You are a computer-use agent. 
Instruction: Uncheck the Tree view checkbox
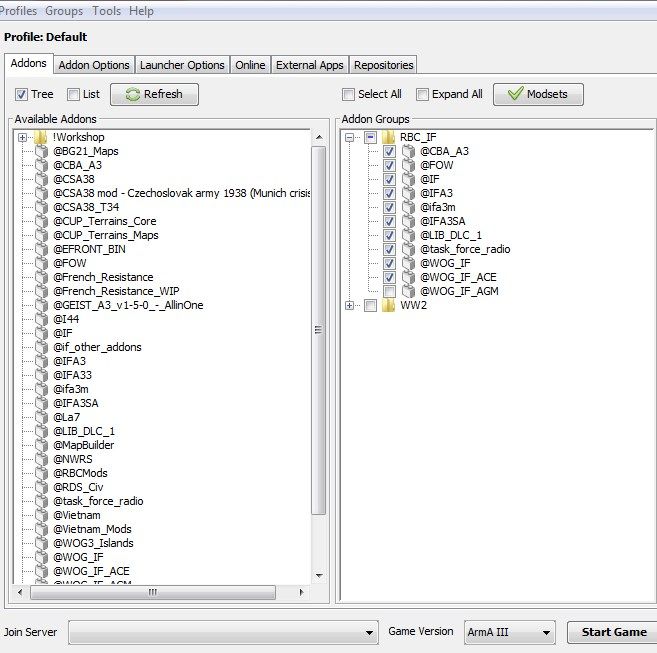click(x=21, y=94)
